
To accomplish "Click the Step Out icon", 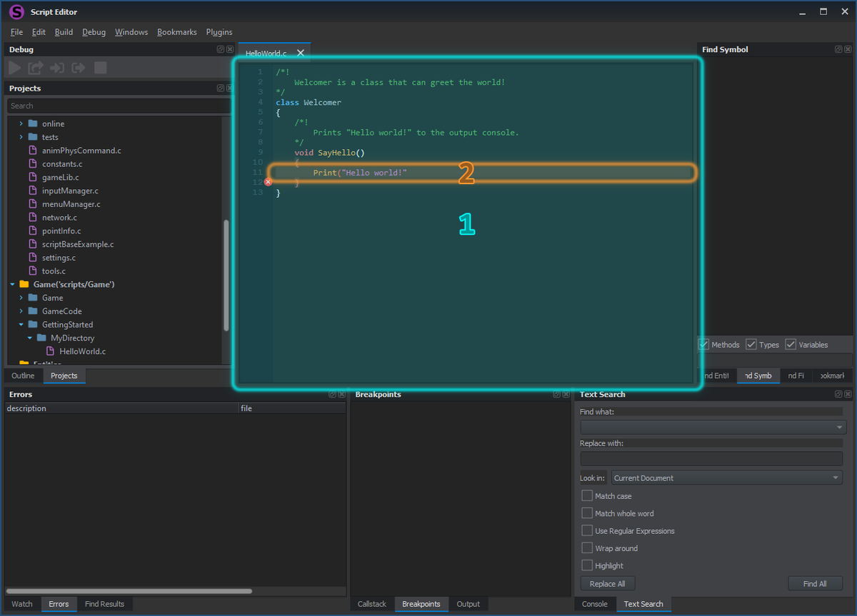I will tap(79, 68).
